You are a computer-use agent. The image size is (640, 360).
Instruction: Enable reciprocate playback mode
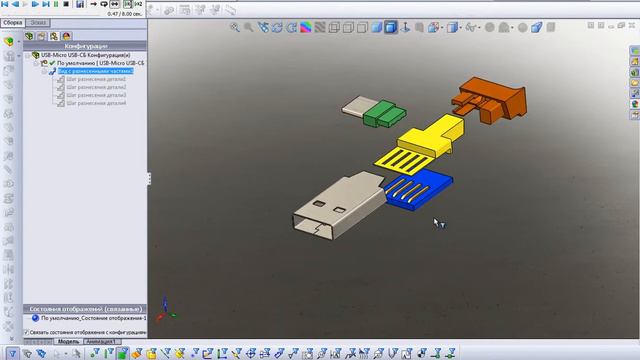(x=115, y=4)
